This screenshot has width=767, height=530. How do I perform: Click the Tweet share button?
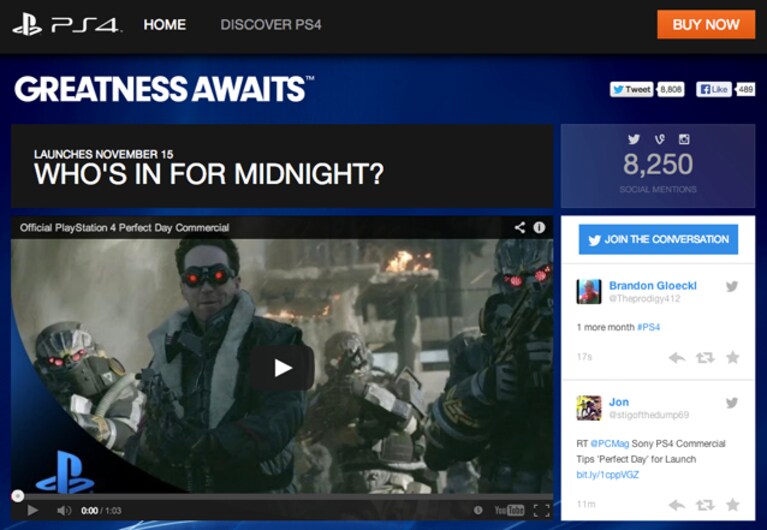click(x=631, y=89)
